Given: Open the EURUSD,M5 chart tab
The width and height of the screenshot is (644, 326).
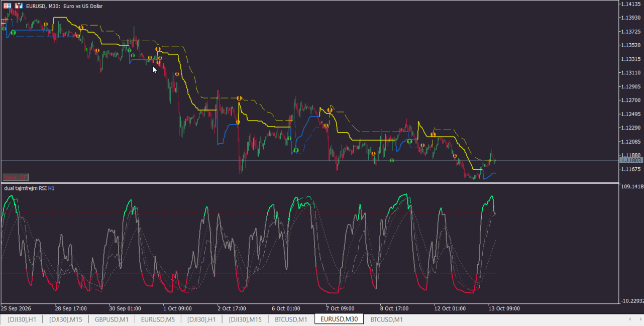Looking at the screenshot, I should pyautogui.click(x=158, y=319).
